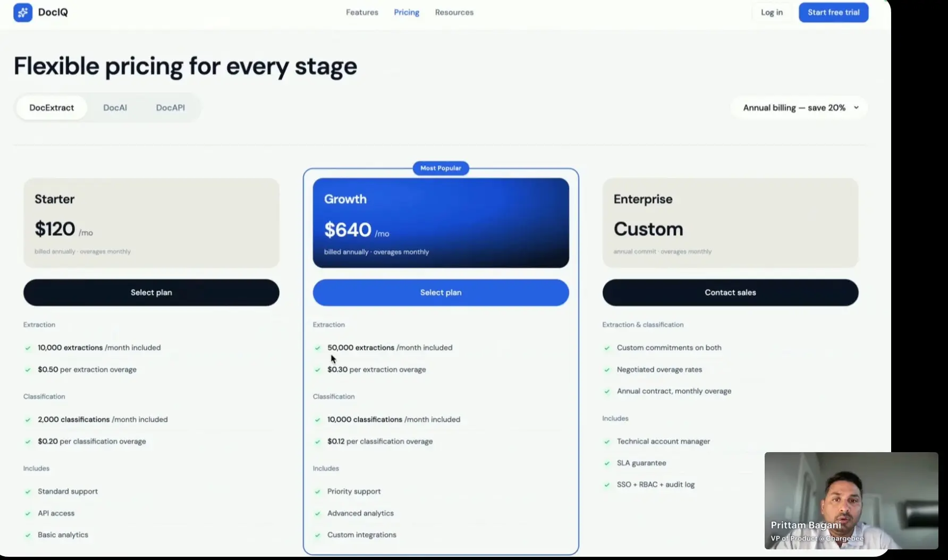Switch to the DocAPI tab
The image size is (948, 560).
pyautogui.click(x=171, y=107)
